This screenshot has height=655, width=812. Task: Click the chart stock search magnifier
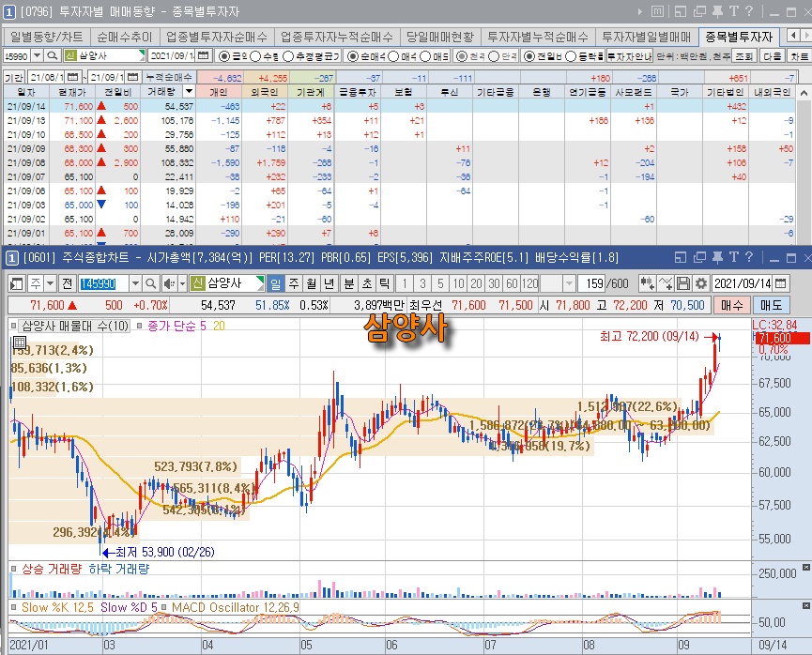tap(151, 283)
